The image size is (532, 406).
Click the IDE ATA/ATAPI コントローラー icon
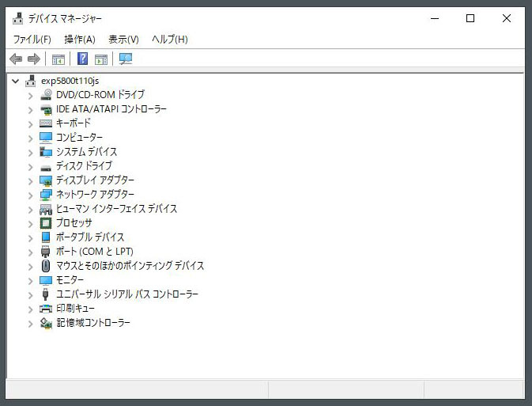46,109
